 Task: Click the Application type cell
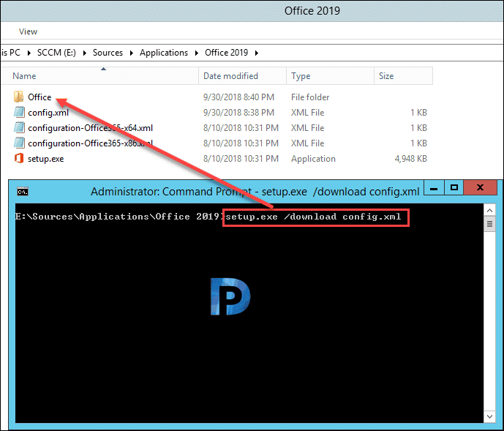tap(313, 159)
